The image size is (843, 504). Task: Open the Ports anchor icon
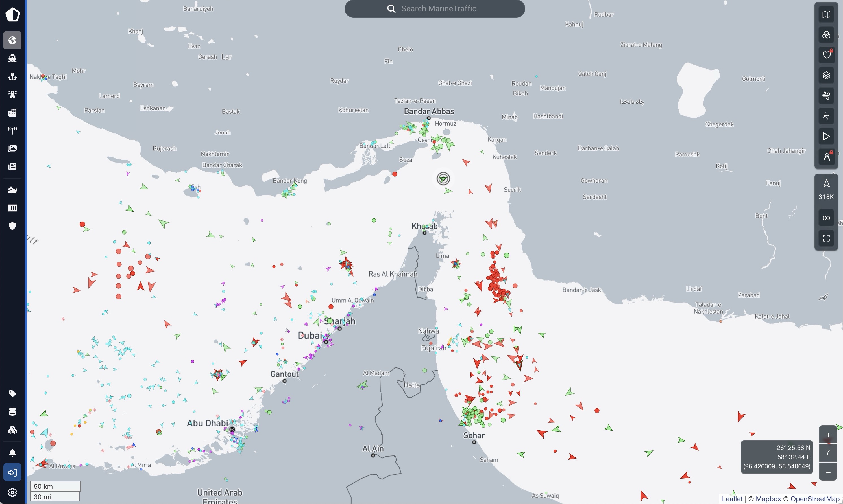point(13,76)
